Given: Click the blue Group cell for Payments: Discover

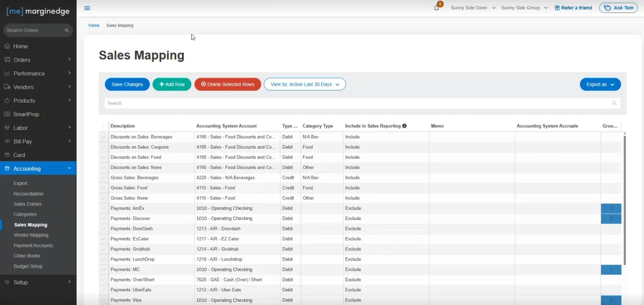Looking at the screenshot, I should [611, 219].
